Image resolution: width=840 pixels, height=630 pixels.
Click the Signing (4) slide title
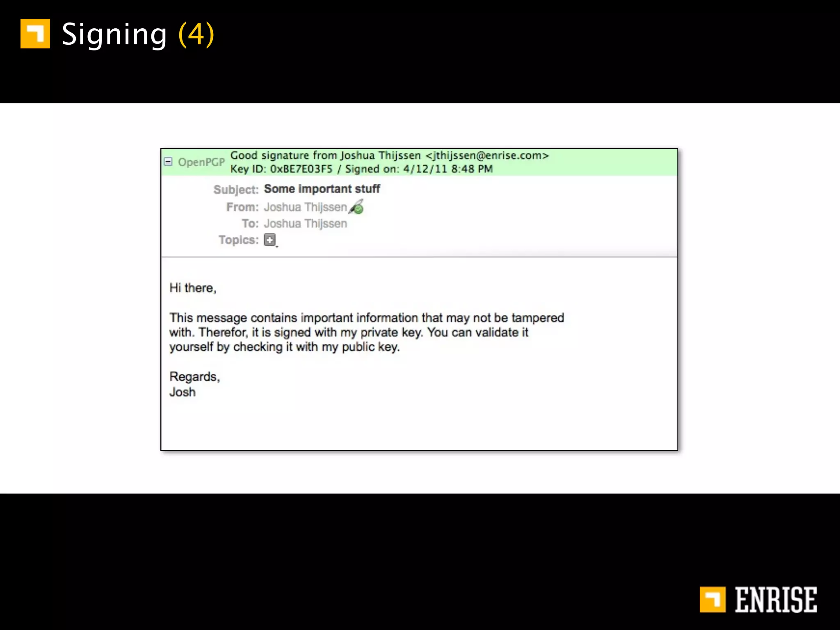(x=138, y=34)
